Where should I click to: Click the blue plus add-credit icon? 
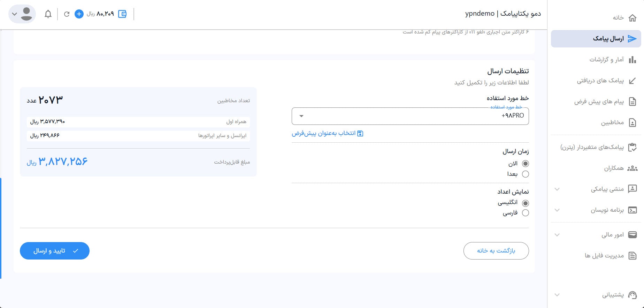[x=79, y=14]
